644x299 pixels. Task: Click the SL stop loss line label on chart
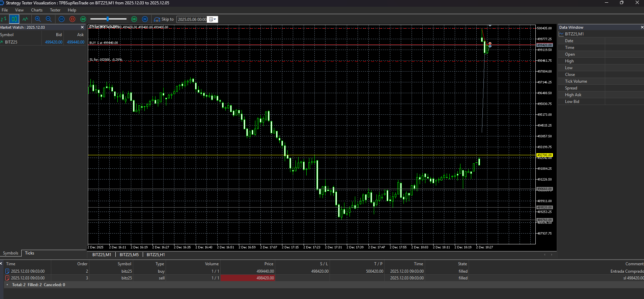coord(106,60)
